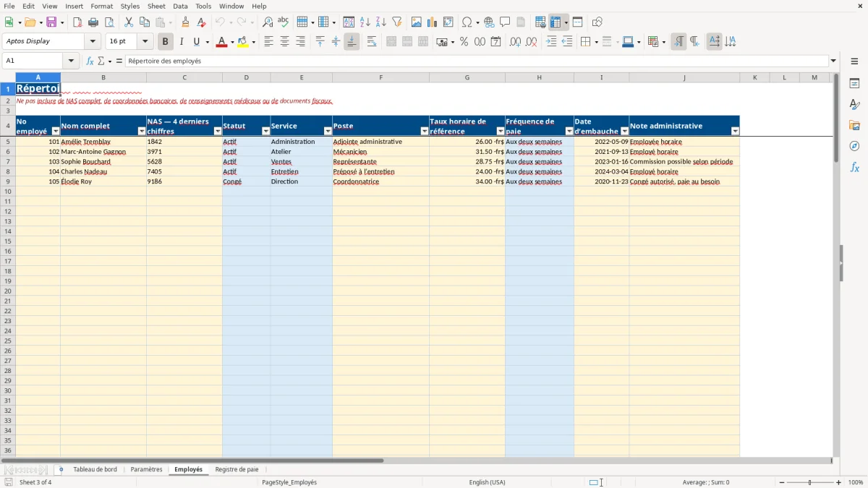Screen dimensions: 868x488
Task: Click the Cut scissors icon
Action: click(129, 22)
